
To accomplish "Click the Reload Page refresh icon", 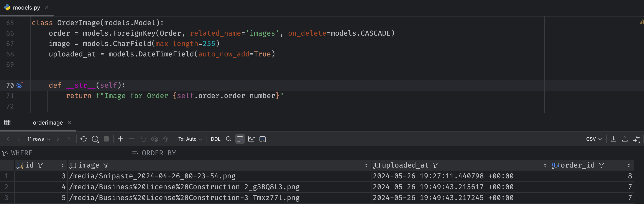I will tap(84, 139).
